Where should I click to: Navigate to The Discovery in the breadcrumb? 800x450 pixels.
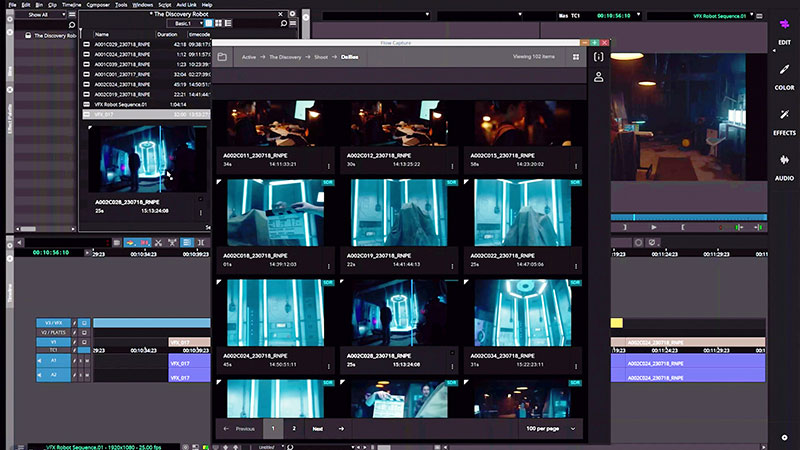click(x=285, y=57)
